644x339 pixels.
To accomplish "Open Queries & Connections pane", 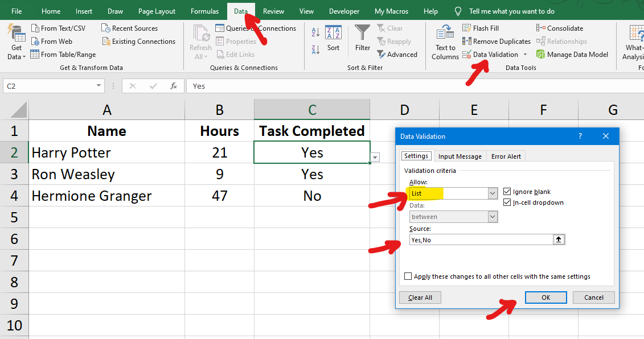I will tap(256, 28).
